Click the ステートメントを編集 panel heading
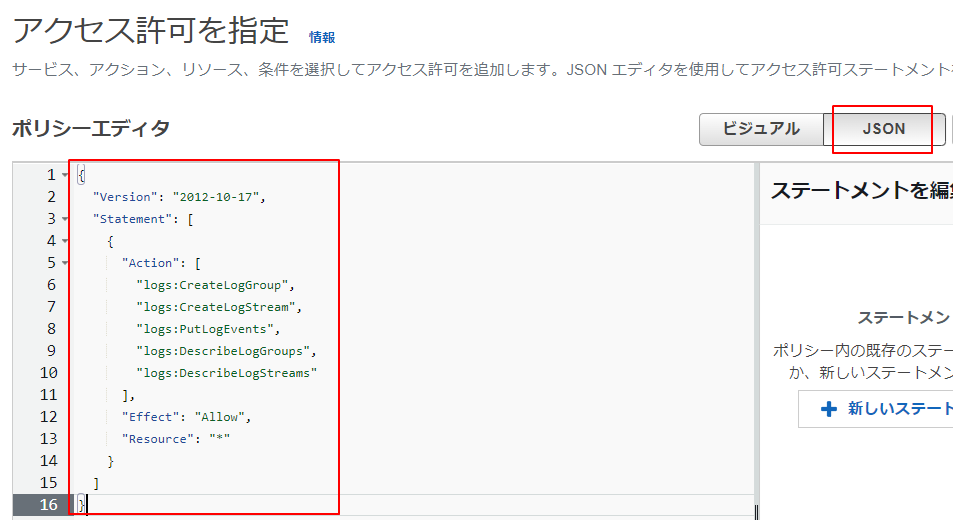The image size is (953, 520). (x=860, y=190)
